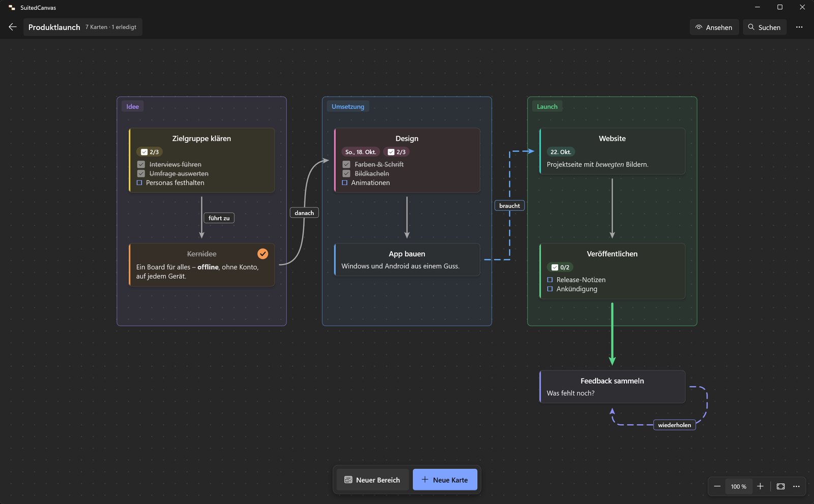814x504 pixels.
Task: Click the Zielgruppe klären card title
Action: pos(201,138)
